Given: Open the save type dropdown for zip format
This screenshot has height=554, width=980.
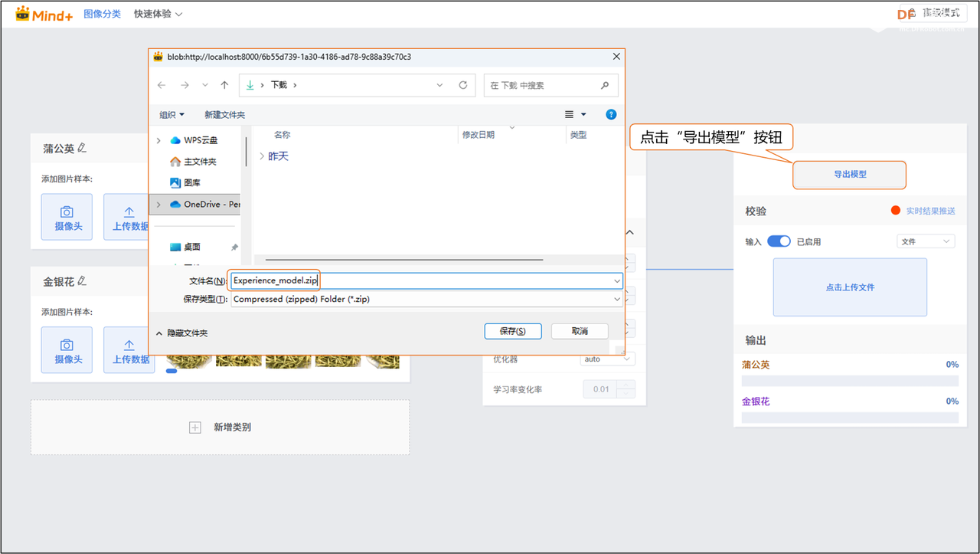Looking at the screenshot, I should click(616, 298).
